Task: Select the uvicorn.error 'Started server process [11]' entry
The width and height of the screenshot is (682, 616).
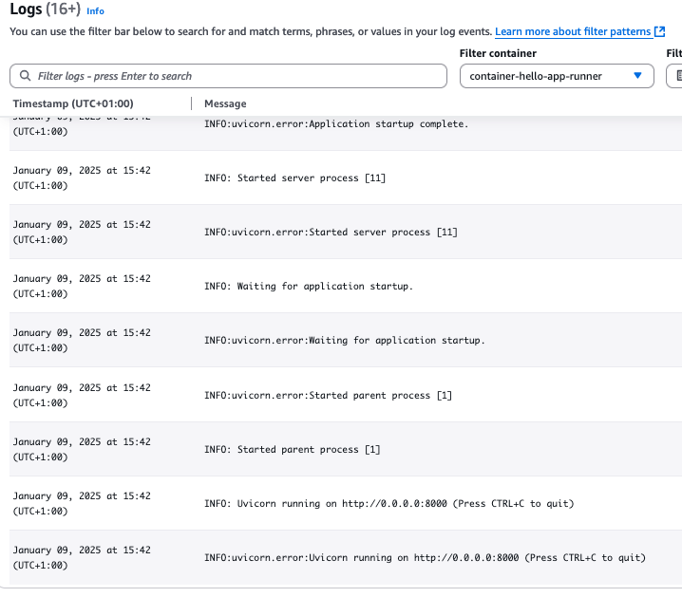Action: coord(331,233)
